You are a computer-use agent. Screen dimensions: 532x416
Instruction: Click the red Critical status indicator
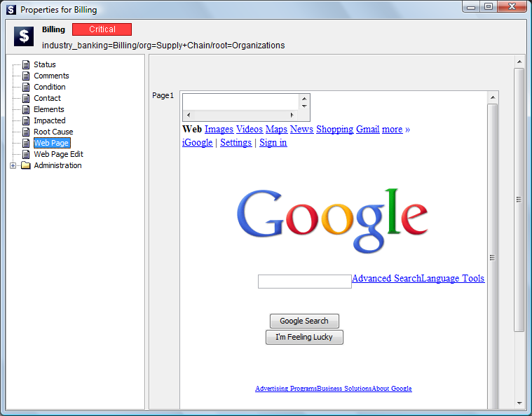coord(102,29)
